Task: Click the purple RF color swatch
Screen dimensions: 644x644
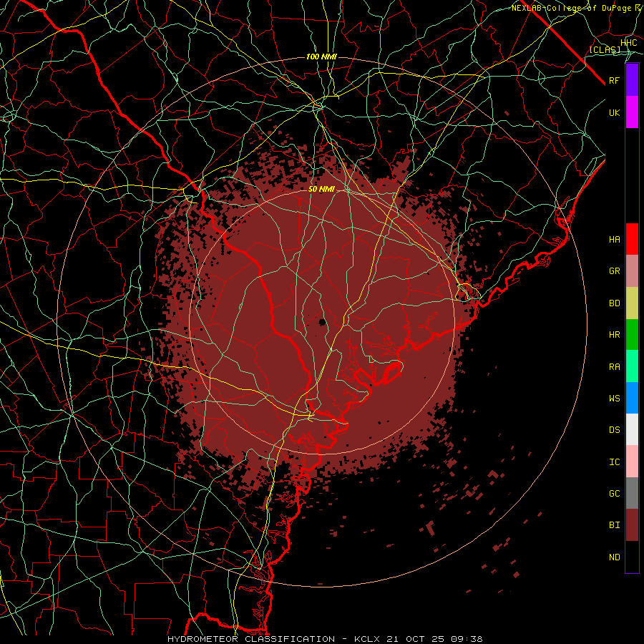Action: (632, 80)
